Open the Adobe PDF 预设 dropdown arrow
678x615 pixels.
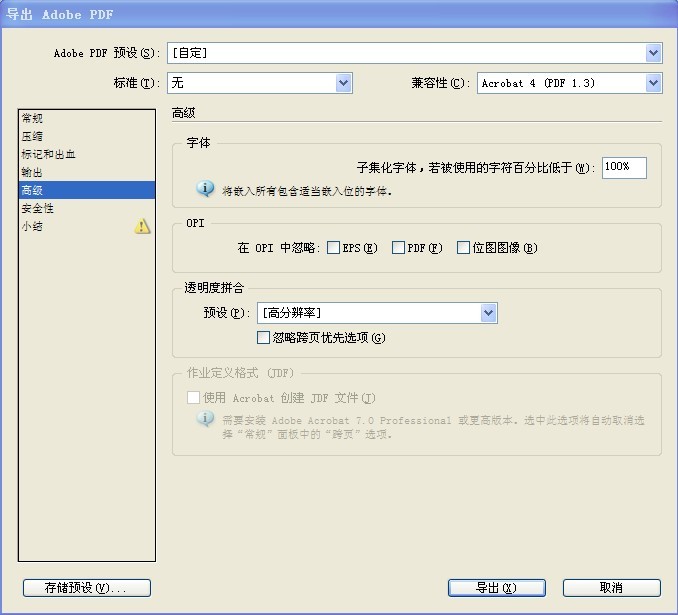(x=653, y=53)
